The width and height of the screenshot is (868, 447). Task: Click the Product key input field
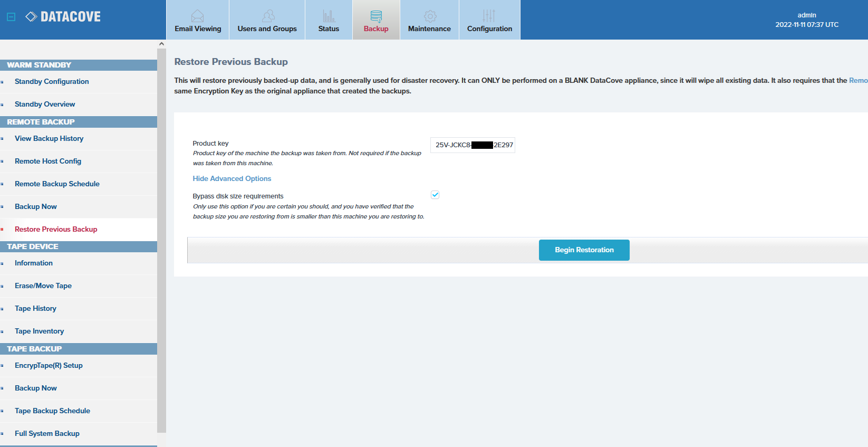tap(472, 145)
